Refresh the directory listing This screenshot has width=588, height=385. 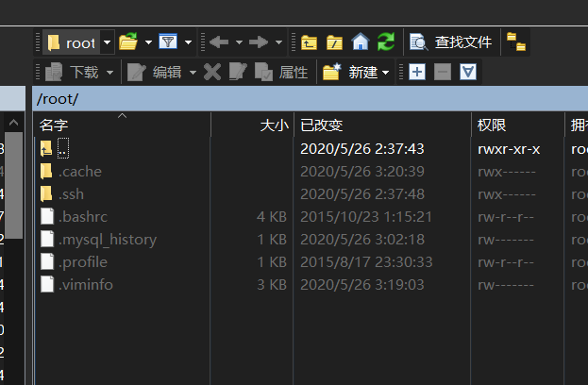click(x=386, y=42)
